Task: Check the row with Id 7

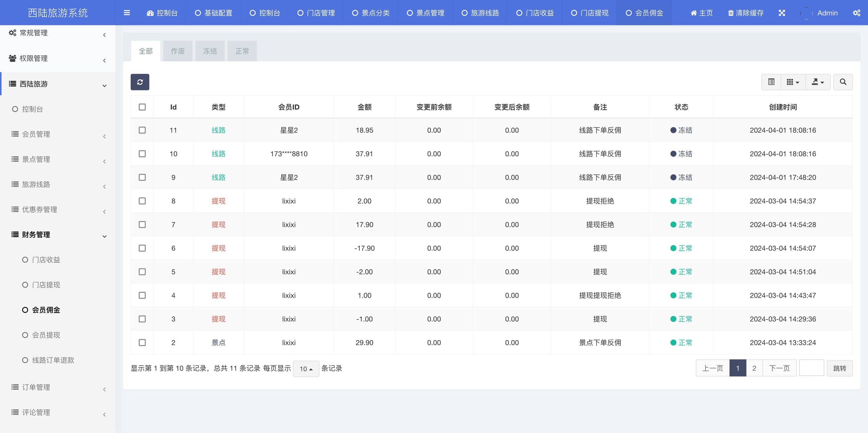Action: click(142, 224)
